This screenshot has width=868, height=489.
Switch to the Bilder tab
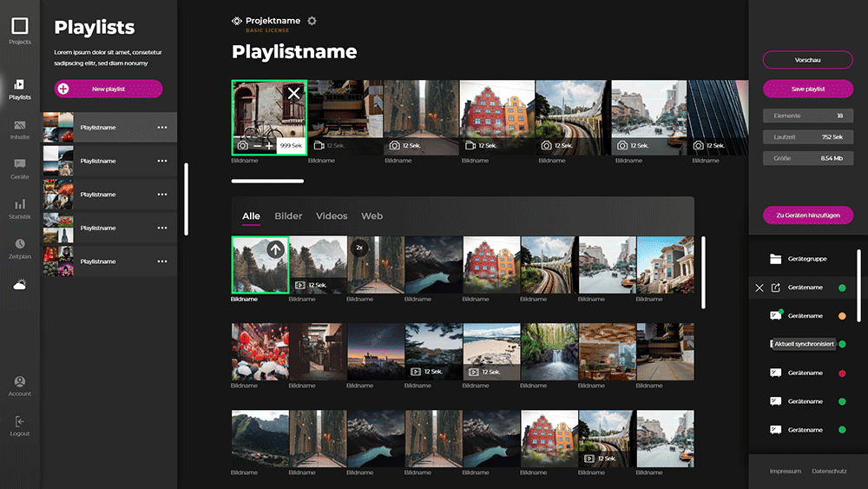(x=288, y=216)
